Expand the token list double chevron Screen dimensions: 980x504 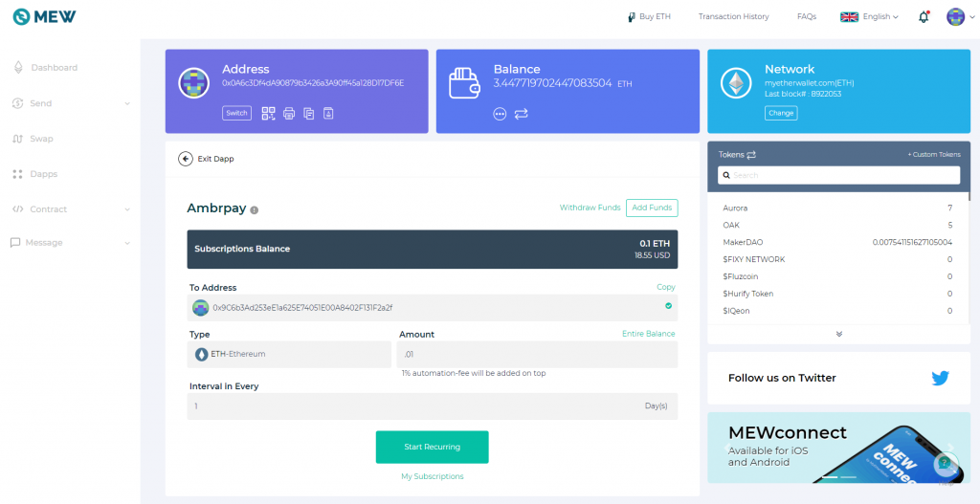click(x=838, y=334)
